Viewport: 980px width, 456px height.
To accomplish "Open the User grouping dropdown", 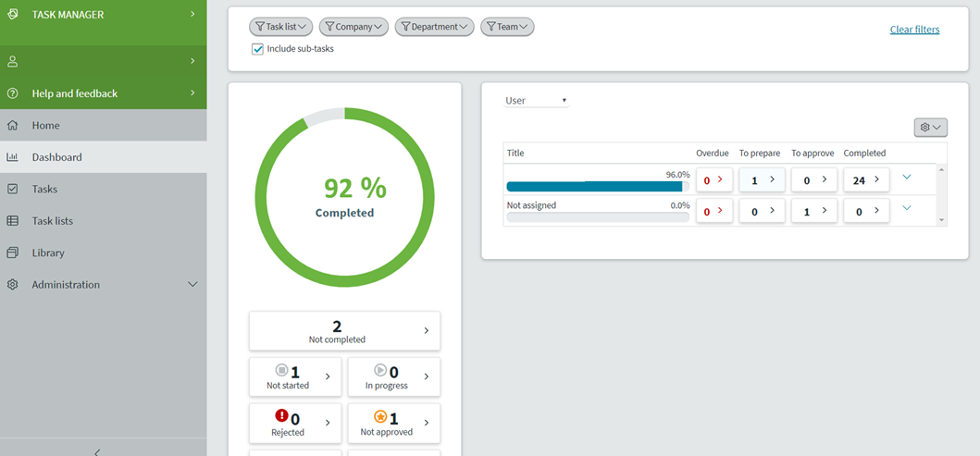I will [x=536, y=101].
